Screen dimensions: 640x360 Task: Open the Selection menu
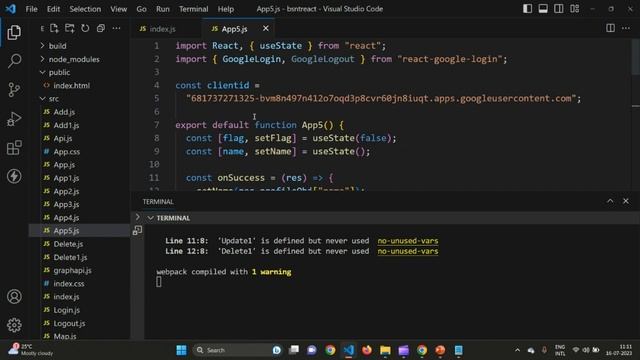pos(85,9)
